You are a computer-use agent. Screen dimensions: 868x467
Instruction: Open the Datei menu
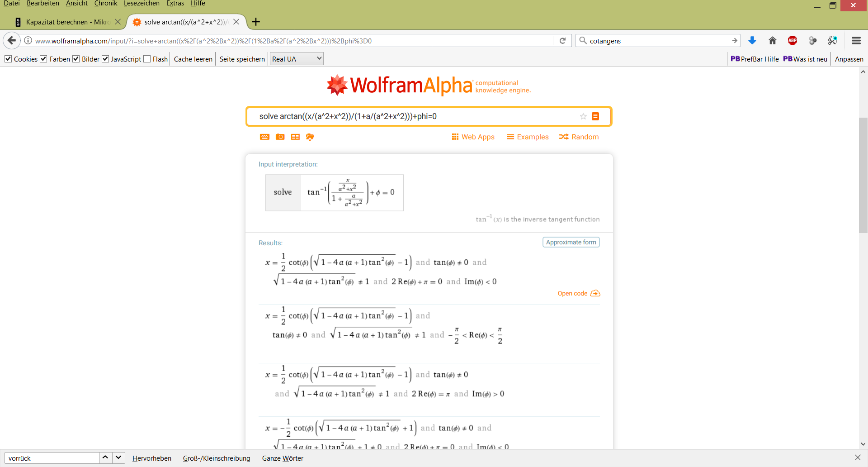click(12, 4)
